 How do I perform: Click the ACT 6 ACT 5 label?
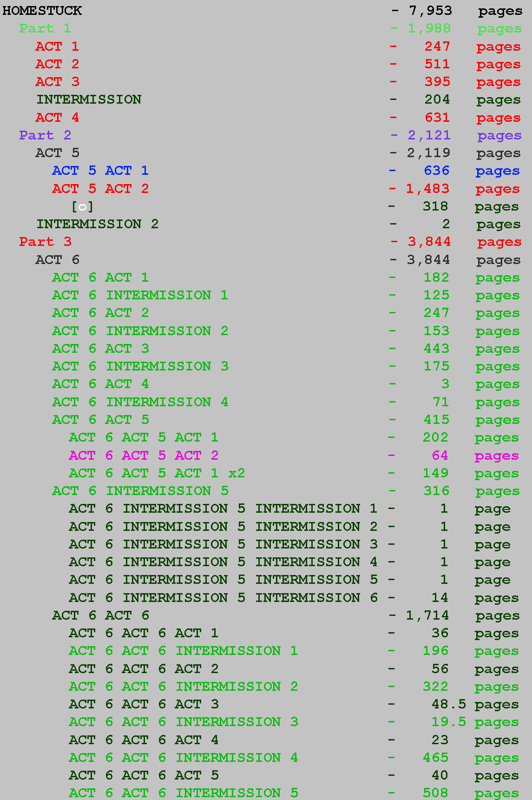(x=100, y=420)
